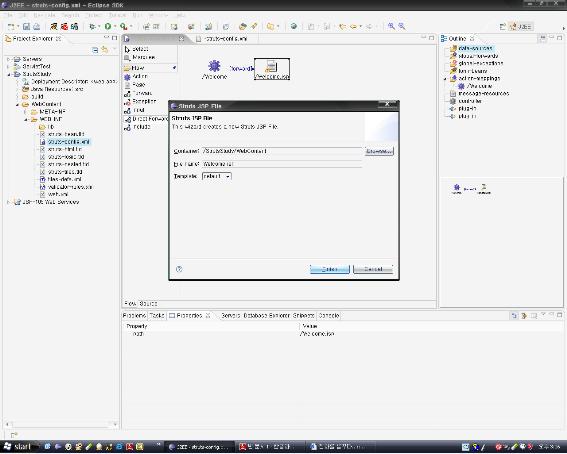
Task: Click the Collapse All icon in Project Explorer
Action: coord(95,50)
